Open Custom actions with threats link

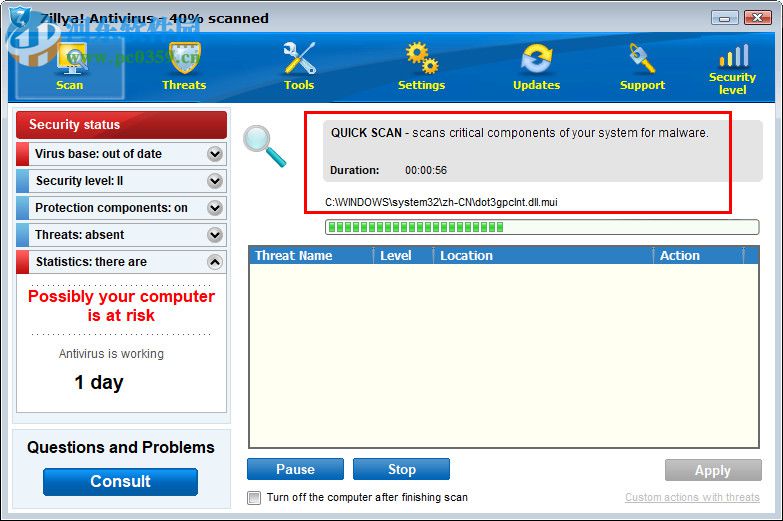coord(692,498)
